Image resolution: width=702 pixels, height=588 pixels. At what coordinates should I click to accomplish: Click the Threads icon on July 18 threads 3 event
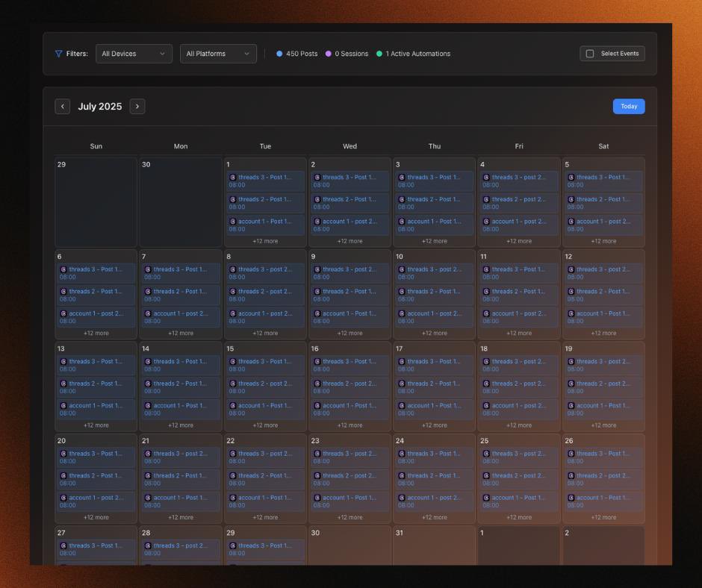point(487,362)
